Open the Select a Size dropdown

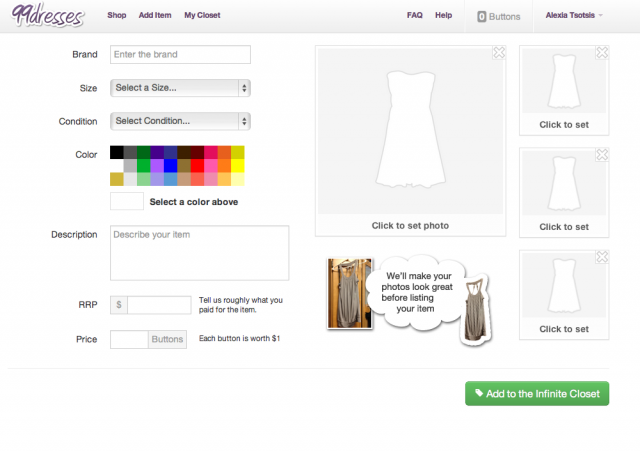coord(180,88)
